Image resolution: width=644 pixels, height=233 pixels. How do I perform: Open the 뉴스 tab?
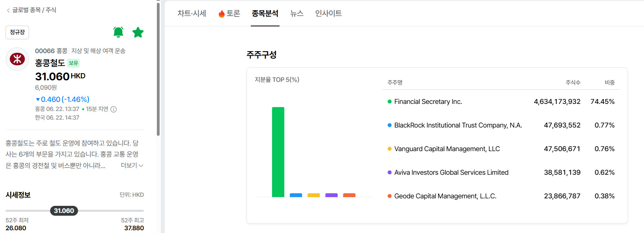click(x=297, y=13)
